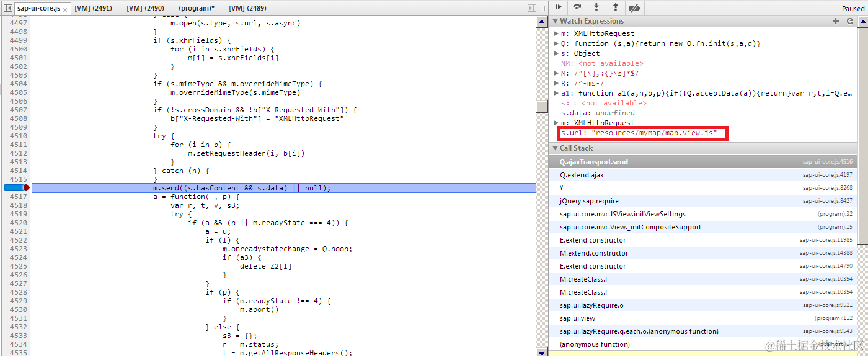Expand the Q function watch expression
This screenshot has width=868, height=356.
pos(556,43)
